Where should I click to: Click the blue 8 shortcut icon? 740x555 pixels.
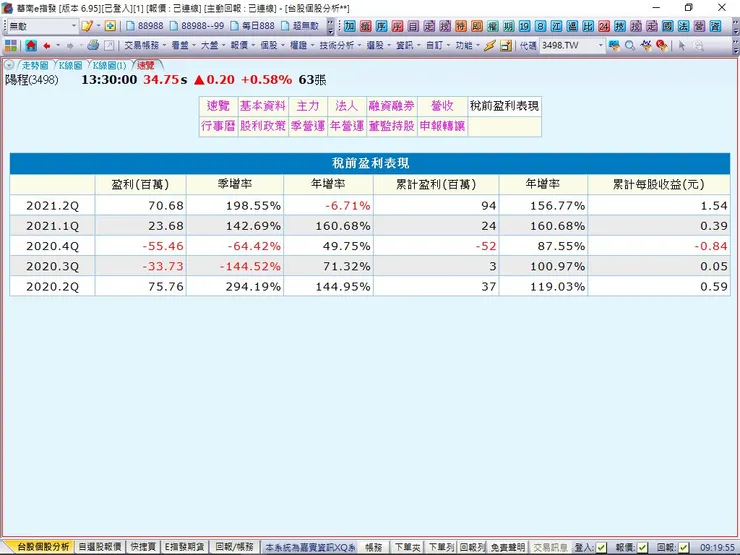[540, 26]
